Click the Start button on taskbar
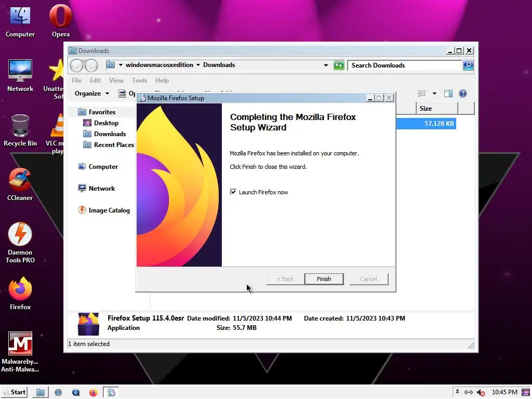532x399 pixels. tap(14, 392)
